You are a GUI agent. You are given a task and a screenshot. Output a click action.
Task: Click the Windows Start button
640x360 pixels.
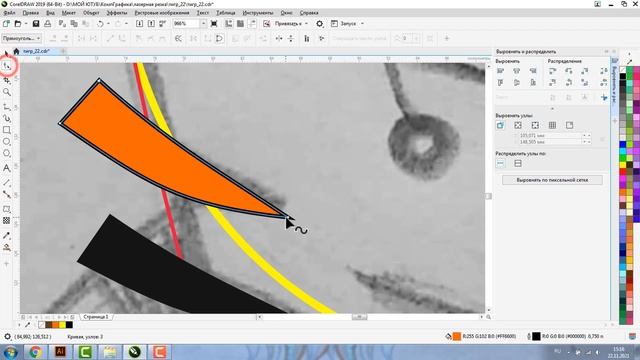point(10,351)
